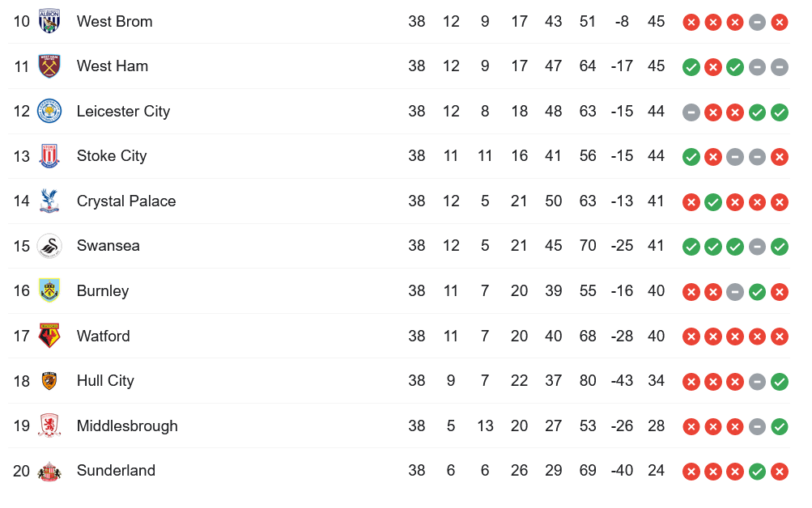Click the Leicester City club crest
The image size is (812, 508).
(49, 111)
